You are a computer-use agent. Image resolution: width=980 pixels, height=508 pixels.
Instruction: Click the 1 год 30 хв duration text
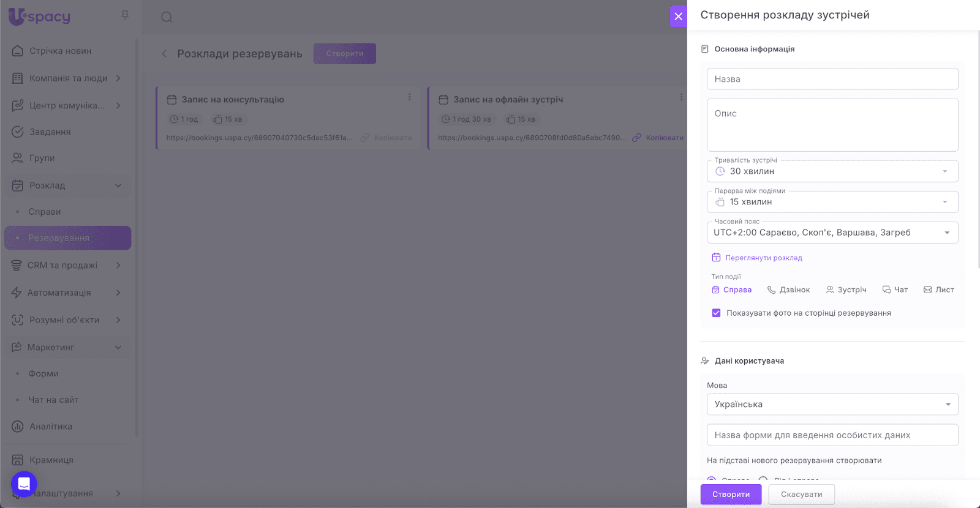[x=472, y=119]
